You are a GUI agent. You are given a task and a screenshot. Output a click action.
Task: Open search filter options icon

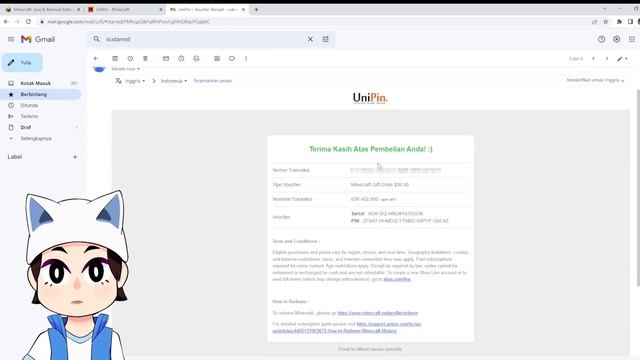pos(325,39)
